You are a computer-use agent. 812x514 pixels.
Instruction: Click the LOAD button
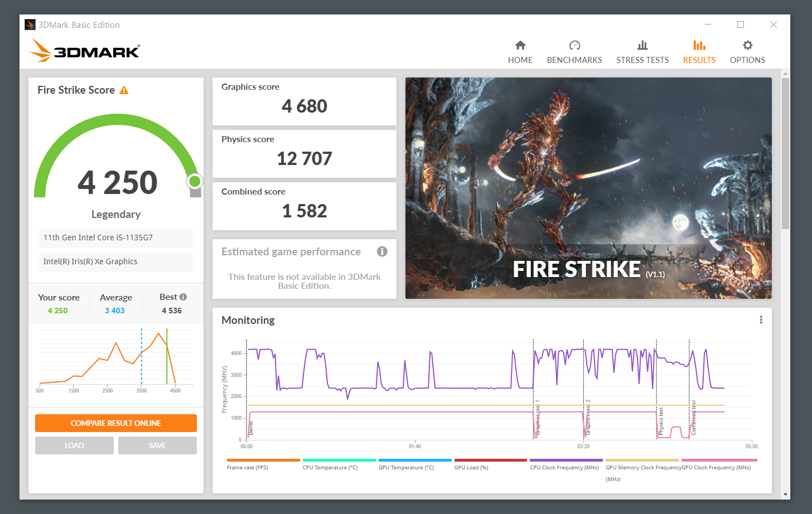point(74,445)
